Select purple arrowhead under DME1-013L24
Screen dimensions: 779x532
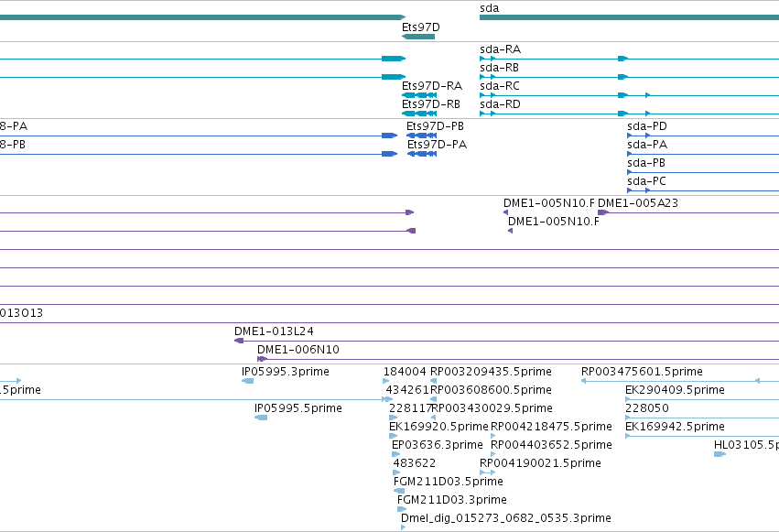point(239,341)
